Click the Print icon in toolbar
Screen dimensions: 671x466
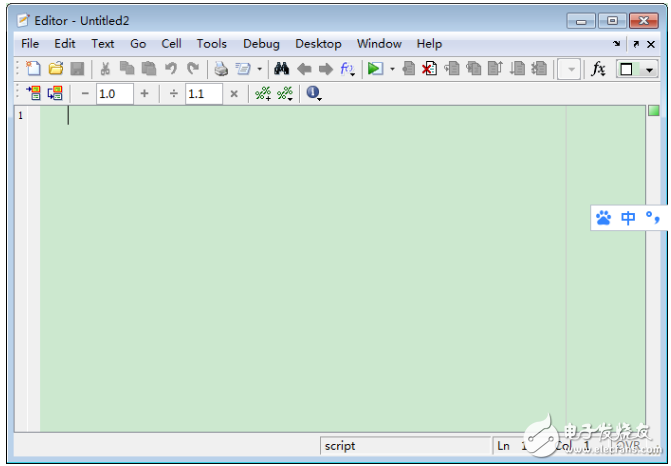(x=221, y=69)
